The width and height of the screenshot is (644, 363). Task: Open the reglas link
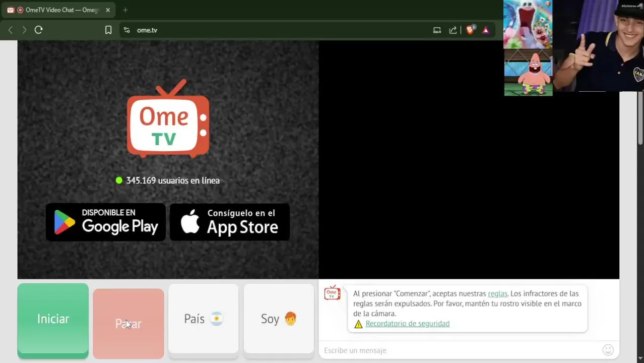497,293
